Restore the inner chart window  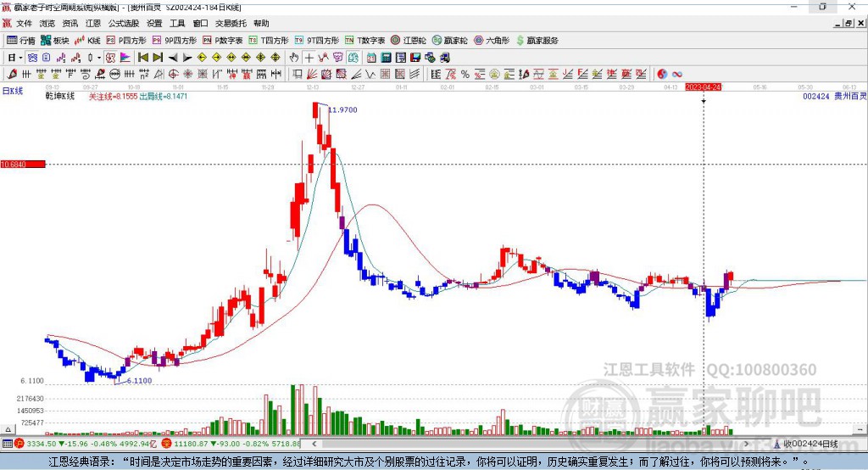tap(849, 23)
